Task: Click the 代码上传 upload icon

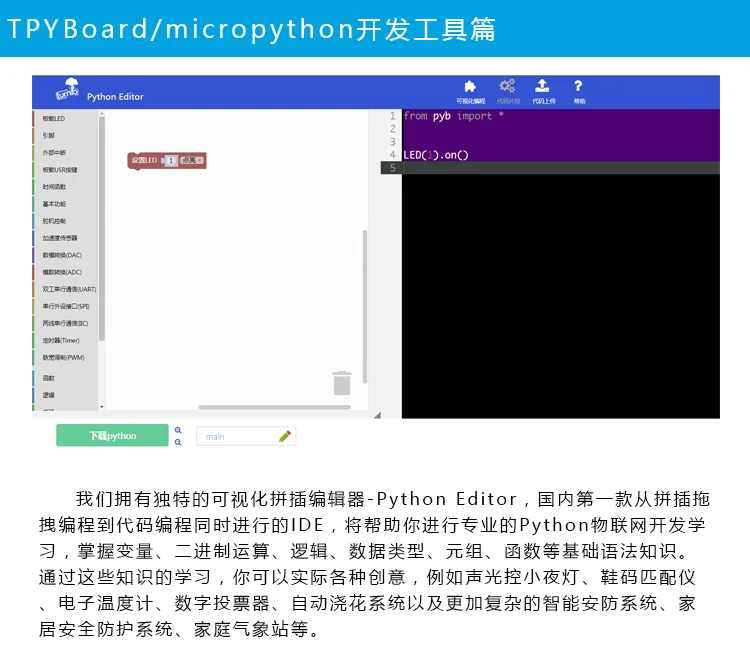Action: pyautogui.click(x=542, y=86)
